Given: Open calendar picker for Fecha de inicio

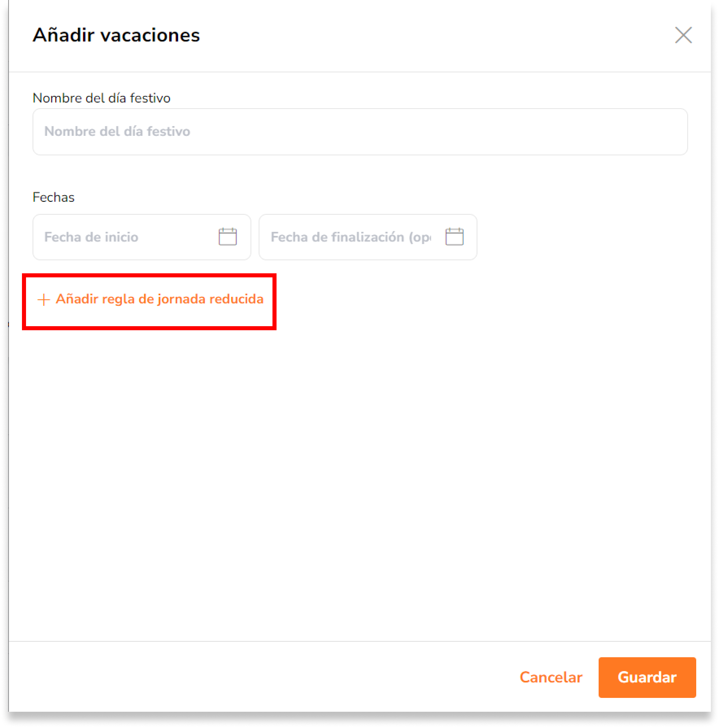Looking at the screenshot, I should tap(228, 237).
